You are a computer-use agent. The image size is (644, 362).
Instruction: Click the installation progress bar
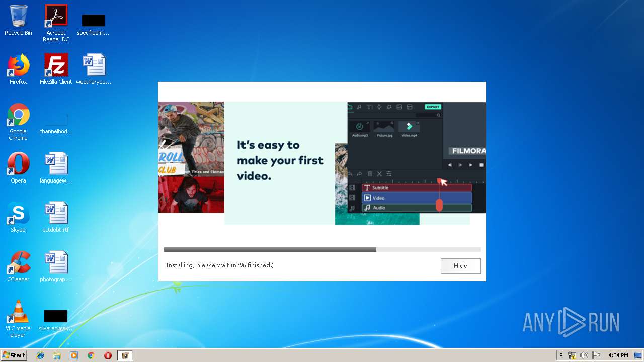322,249
